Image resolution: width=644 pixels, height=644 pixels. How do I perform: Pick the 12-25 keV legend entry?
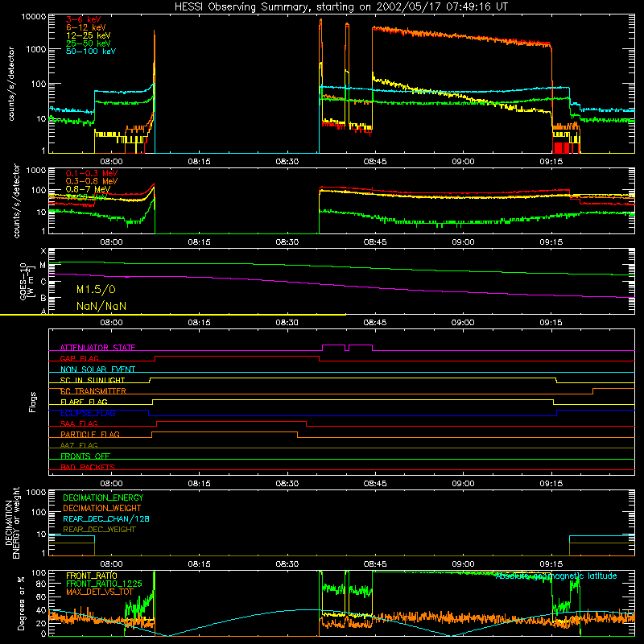tap(88, 35)
